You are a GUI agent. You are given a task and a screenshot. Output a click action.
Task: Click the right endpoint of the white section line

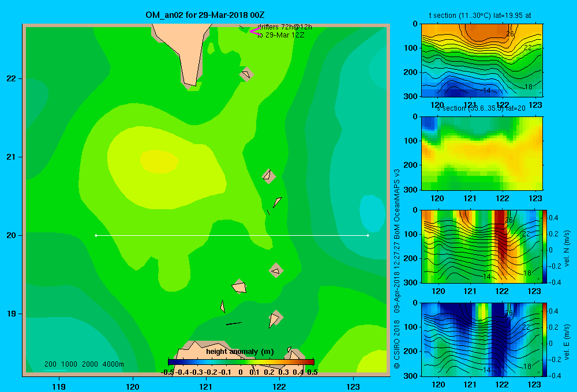click(x=368, y=235)
